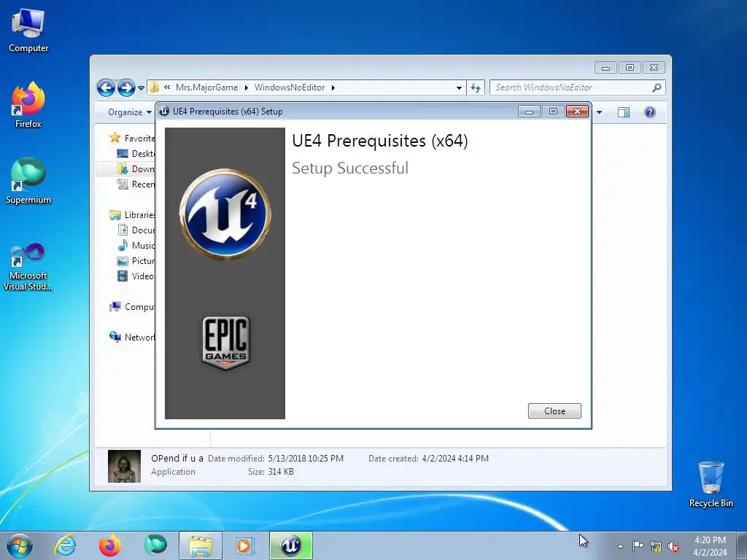Select Computer desktop icon
The image size is (747, 560).
(x=28, y=31)
